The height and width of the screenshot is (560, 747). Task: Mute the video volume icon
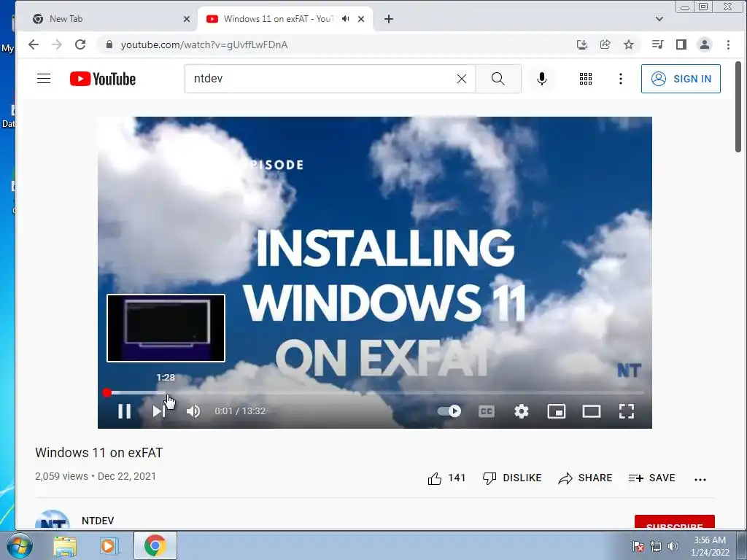(193, 411)
